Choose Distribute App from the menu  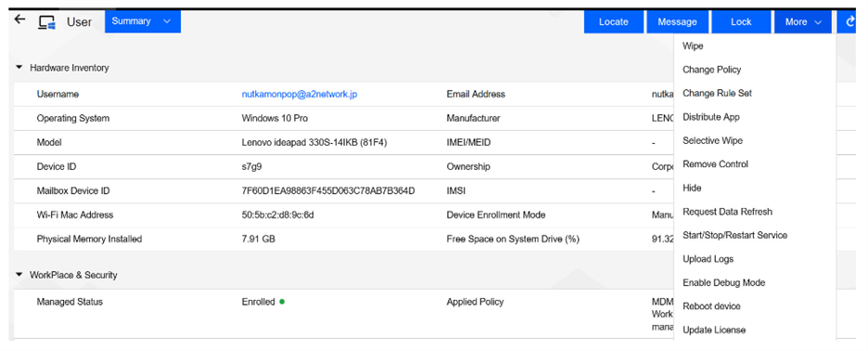pyautogui.click(x=710, y=117)
